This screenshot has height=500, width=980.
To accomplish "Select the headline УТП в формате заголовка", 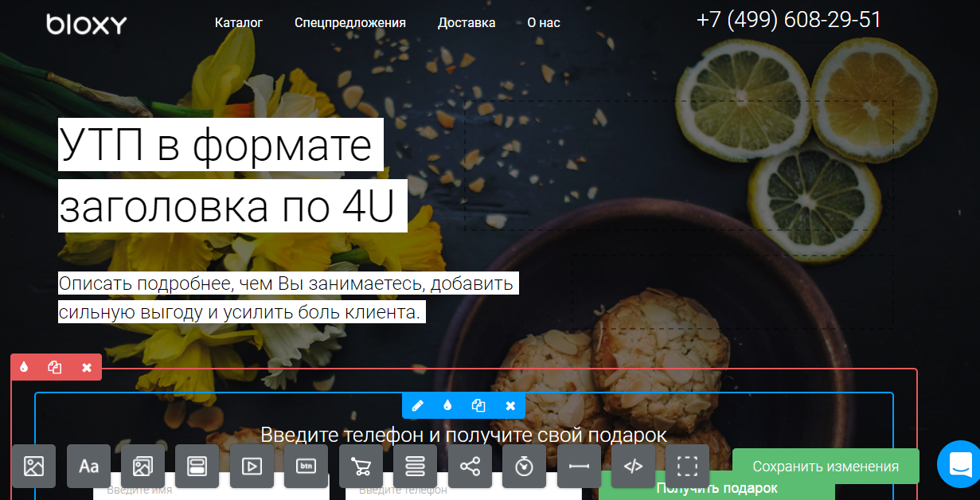I will click(x=232, y=175).
